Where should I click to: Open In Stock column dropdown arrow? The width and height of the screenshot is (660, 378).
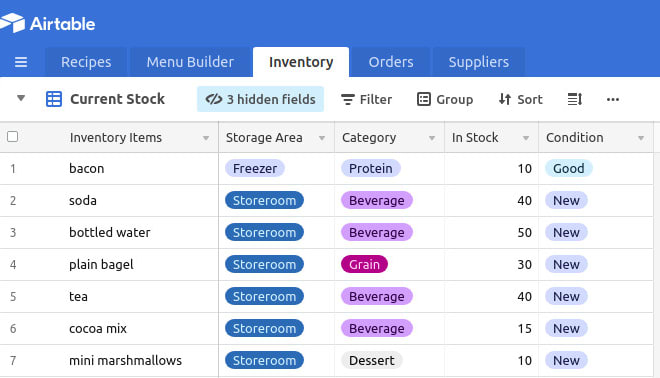tap(526, 138)
